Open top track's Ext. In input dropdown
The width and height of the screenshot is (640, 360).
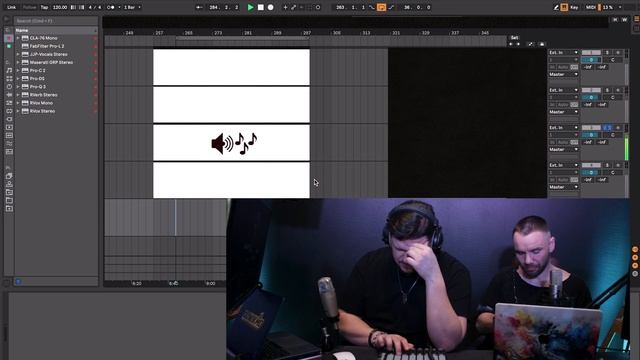pyautogui.click(x=563, y=53)
